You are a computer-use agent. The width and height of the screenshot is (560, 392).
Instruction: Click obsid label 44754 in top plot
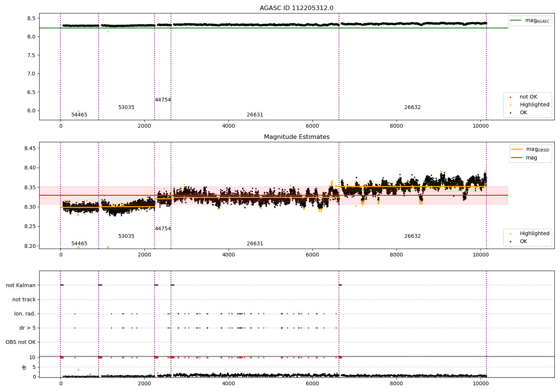point(163,100)
